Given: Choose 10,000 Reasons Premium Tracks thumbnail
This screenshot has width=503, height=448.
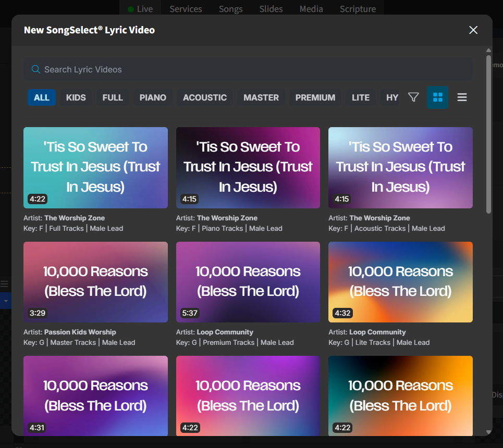Looking at the screenshot, I should coord(248,282).
